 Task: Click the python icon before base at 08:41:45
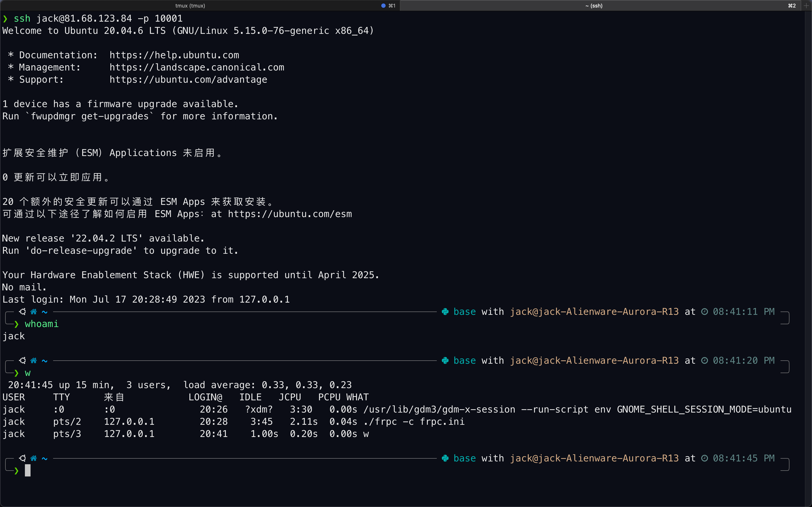point(445,458)
